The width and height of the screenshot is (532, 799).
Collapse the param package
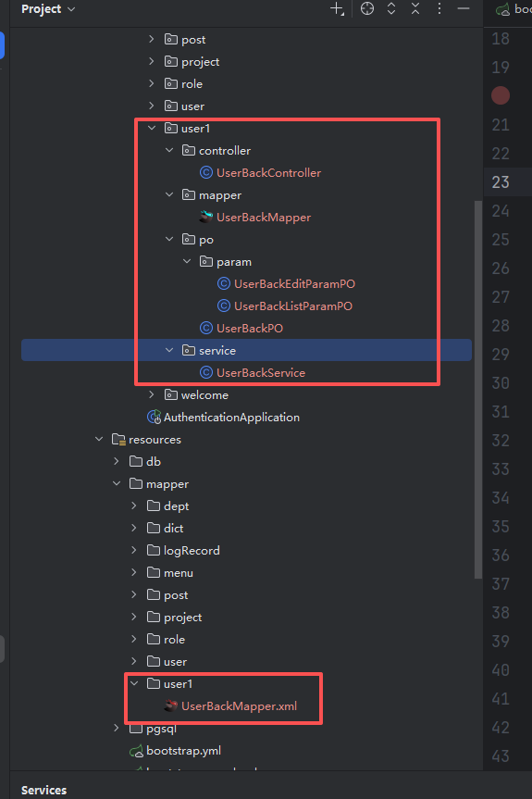187,261
